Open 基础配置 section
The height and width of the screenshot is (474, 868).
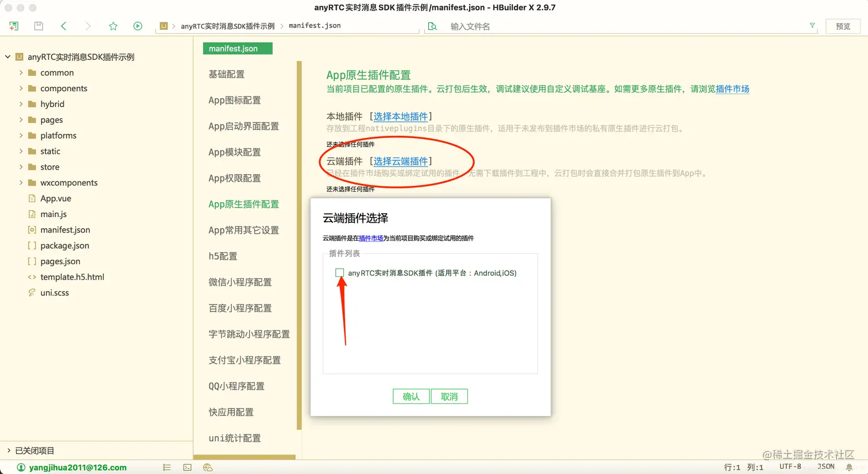click(x=227, y=74)
